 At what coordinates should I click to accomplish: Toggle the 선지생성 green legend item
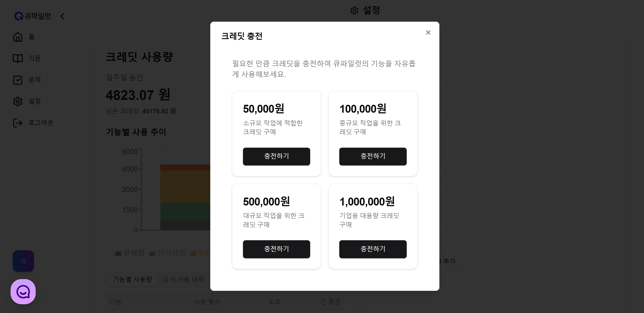tap(167, 253)
